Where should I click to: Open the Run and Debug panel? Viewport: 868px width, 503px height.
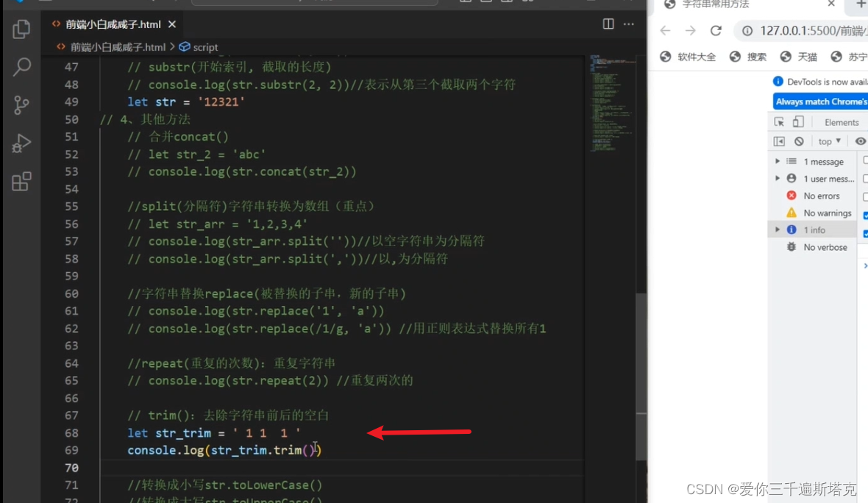point(21,143)
